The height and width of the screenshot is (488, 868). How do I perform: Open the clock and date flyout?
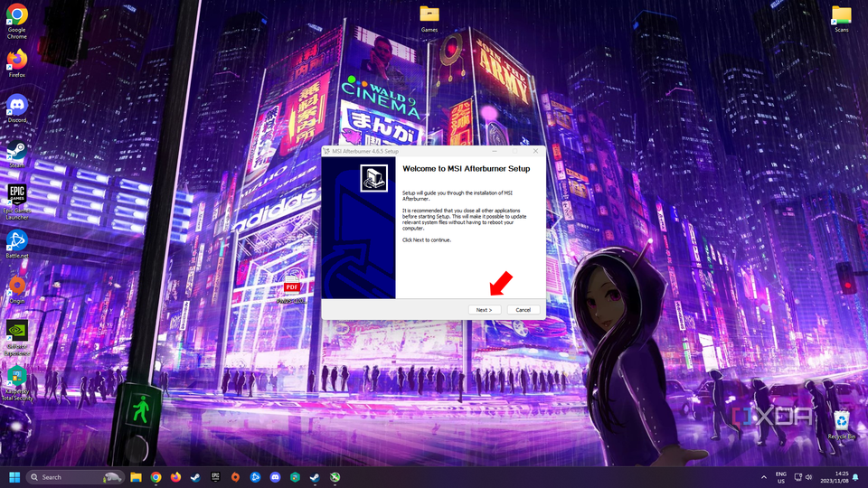click(835, 477)
